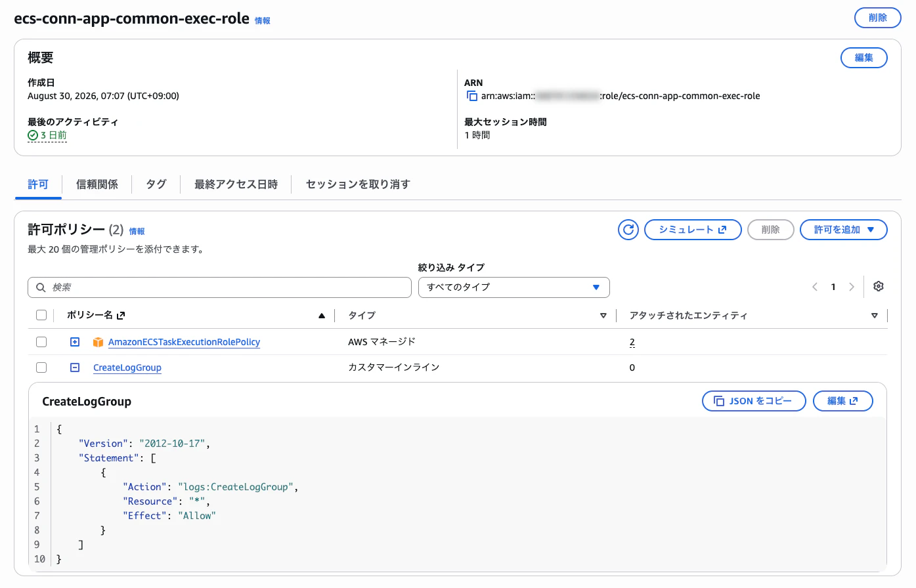
Task: Open the 許可を追加 dropdown button
Action: [844, 230]
